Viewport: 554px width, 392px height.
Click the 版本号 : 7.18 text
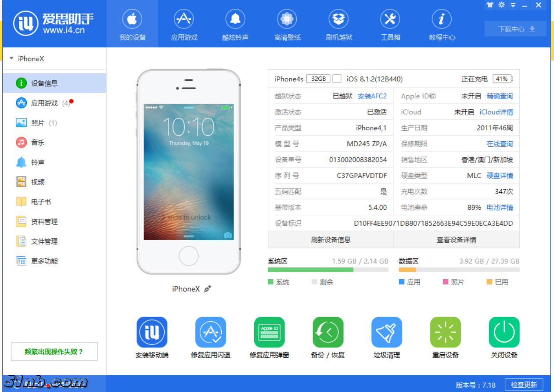coord(475,385)
